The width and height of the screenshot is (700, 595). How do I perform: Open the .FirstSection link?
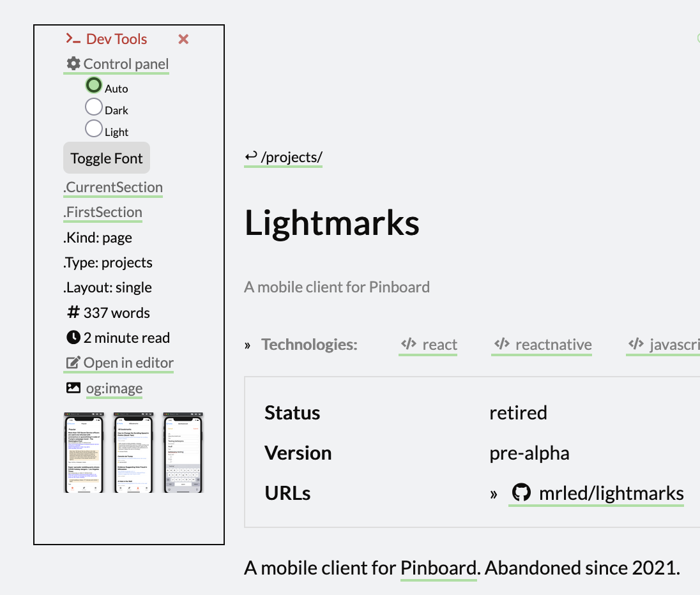click(103, 212)
